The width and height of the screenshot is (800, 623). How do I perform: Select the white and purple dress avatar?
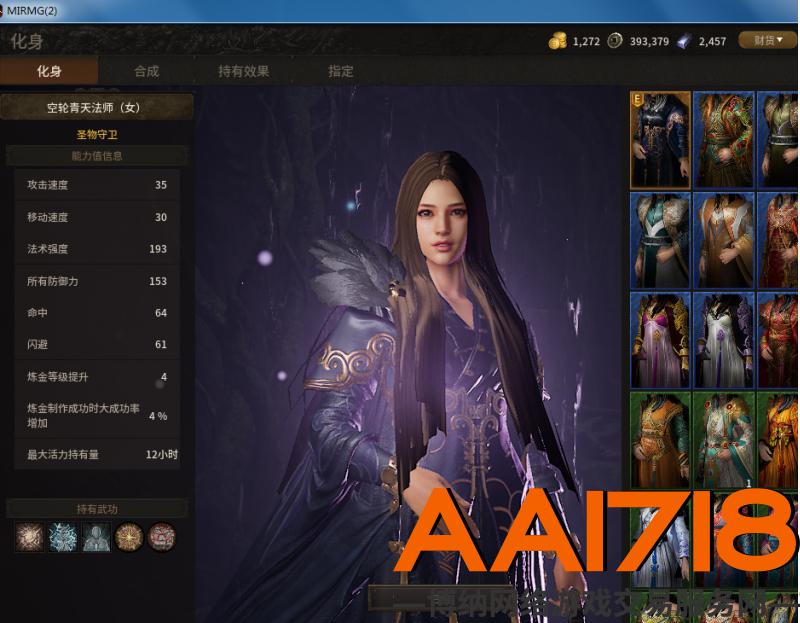(723, 340)
